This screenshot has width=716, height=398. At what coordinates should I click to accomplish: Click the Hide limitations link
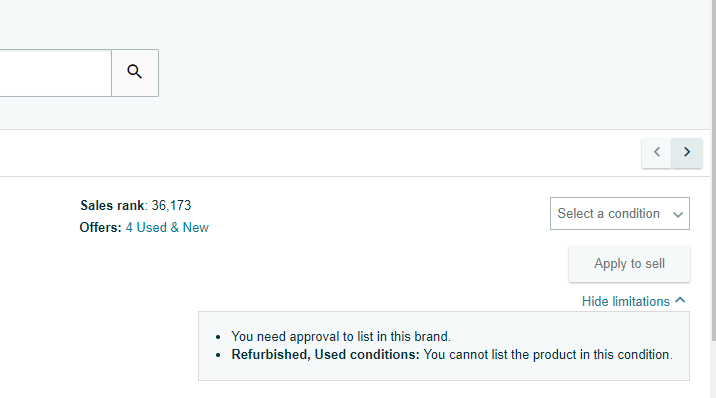(626, 302)
